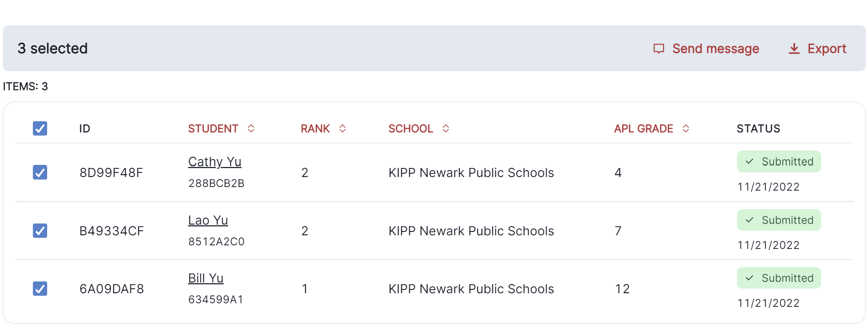Click sort arrows beside SCHOOL column
868x329 pixels.
[446, 128]
